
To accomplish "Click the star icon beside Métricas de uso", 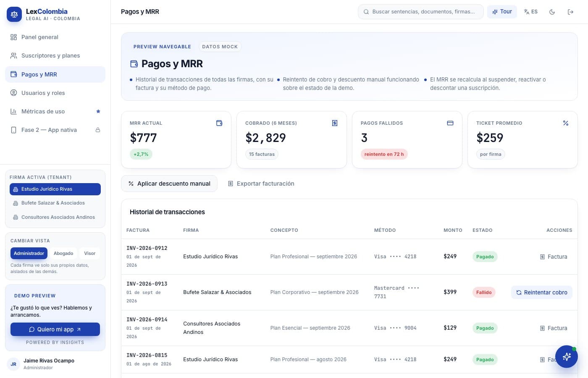I will (x=98, y=111).
